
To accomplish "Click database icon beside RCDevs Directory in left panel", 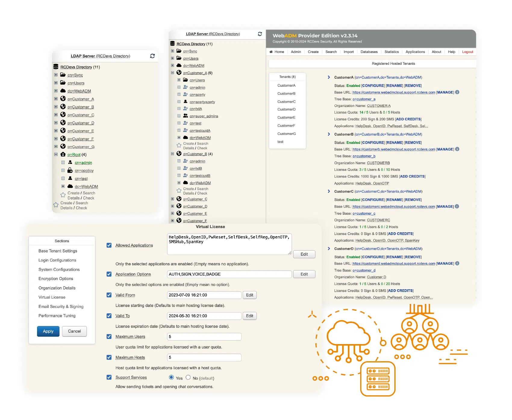I will 56,67.
